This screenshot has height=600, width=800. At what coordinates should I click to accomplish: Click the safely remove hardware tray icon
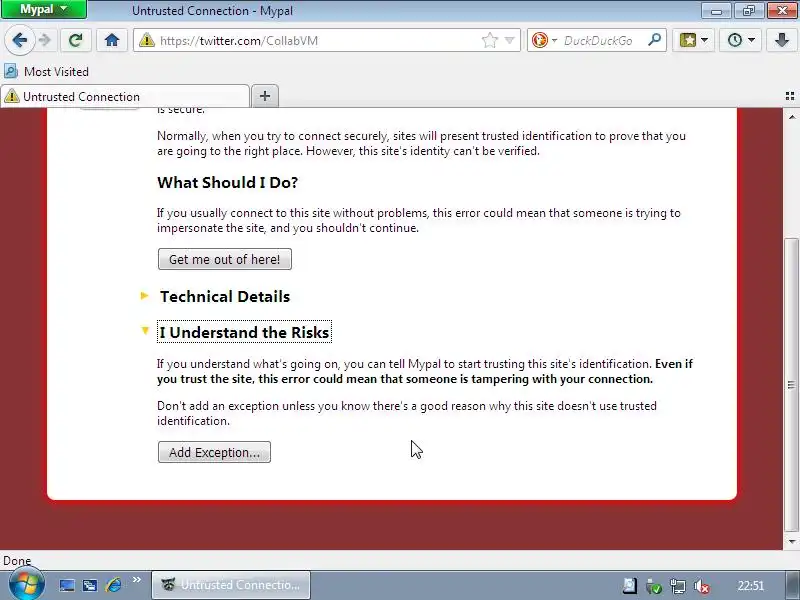(654, 586)
